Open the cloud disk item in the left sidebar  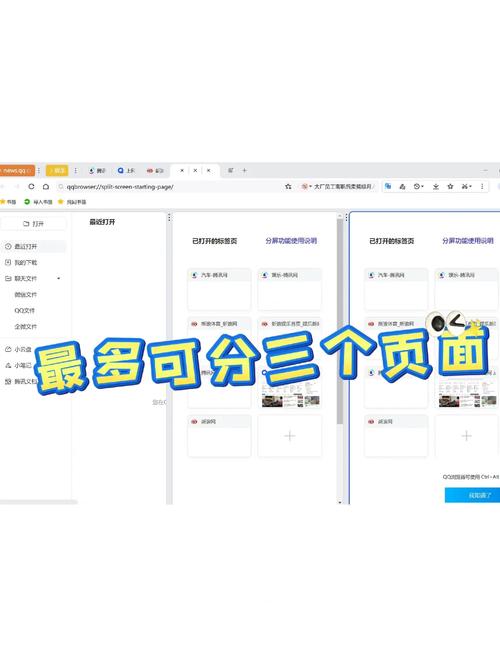(18, 349)
